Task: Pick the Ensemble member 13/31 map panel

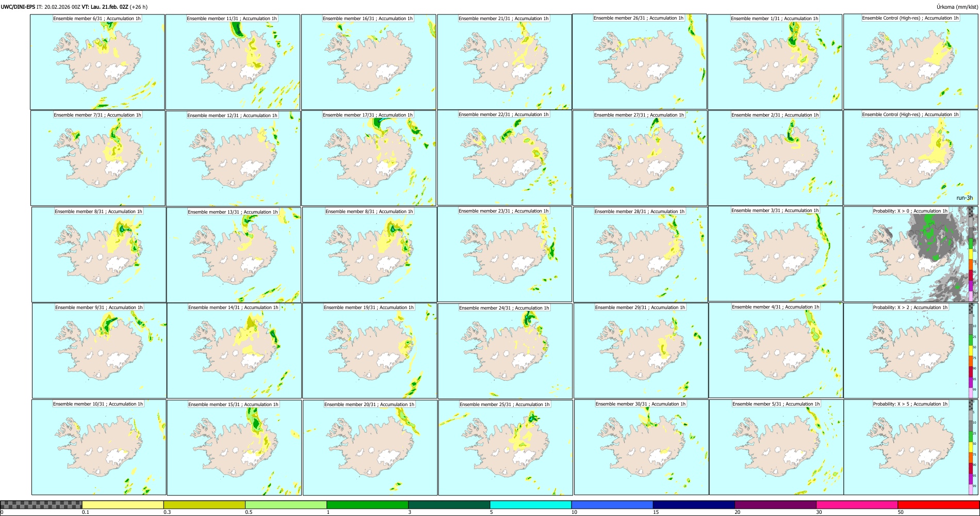Action: [x=234, y=255]
